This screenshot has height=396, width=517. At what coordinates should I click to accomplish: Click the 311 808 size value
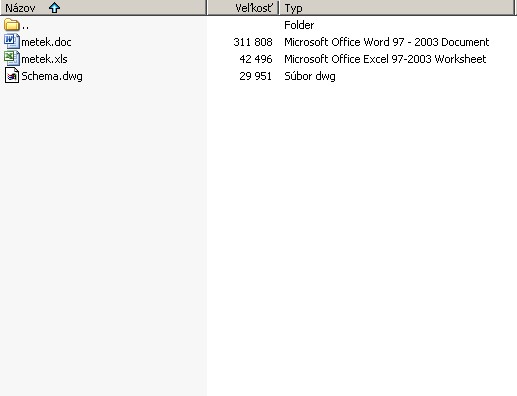pyautogui.click(x=253, y=42)
